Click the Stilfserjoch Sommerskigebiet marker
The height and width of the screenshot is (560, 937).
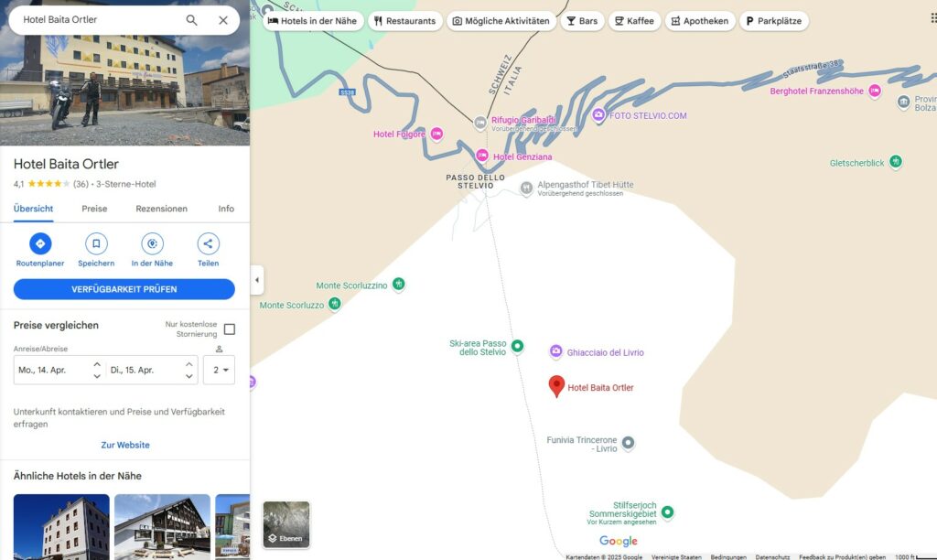click(667, 512)
